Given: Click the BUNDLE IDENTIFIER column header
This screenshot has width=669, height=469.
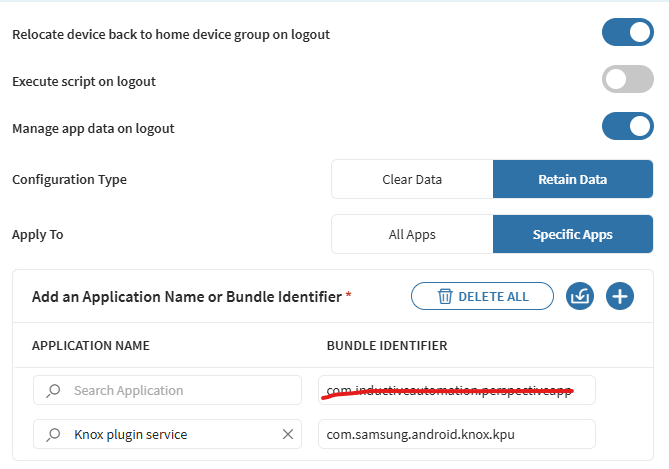Looking at the screenshot, I should [x=386, y=346].
